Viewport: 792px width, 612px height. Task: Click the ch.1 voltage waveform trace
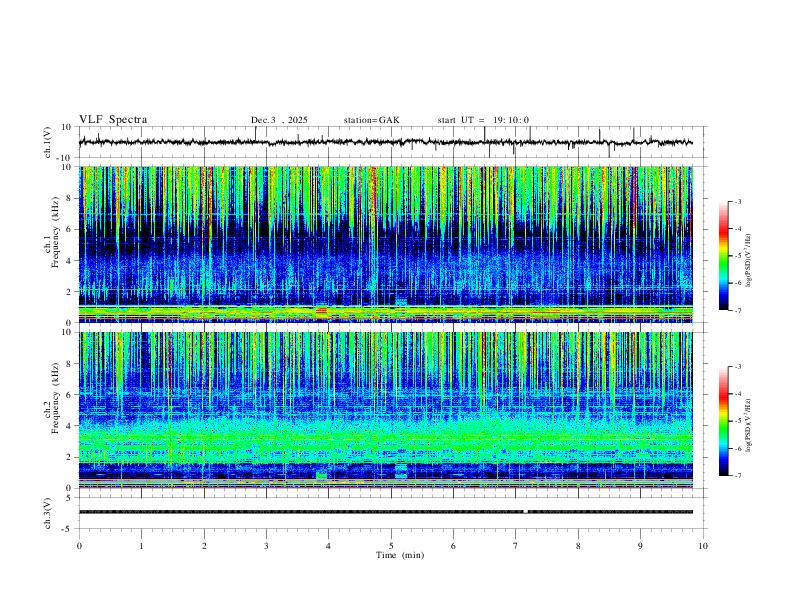tap(385, 142)
